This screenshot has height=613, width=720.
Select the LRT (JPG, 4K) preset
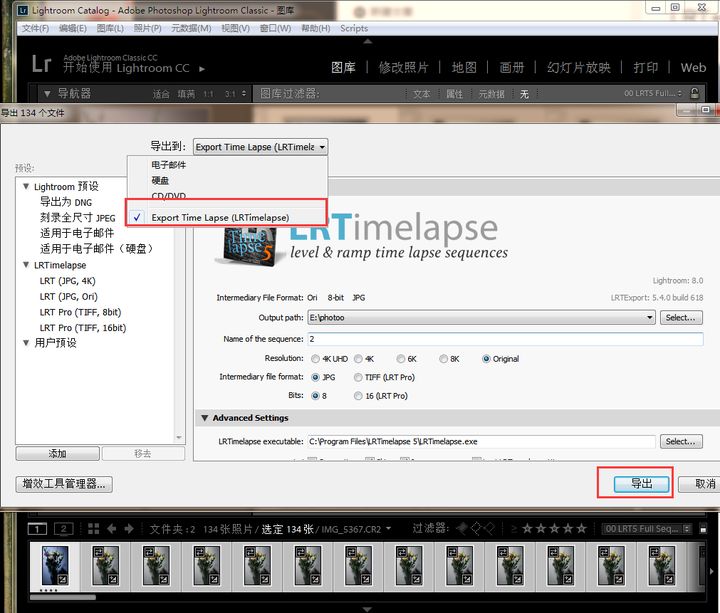pos(68,281)
